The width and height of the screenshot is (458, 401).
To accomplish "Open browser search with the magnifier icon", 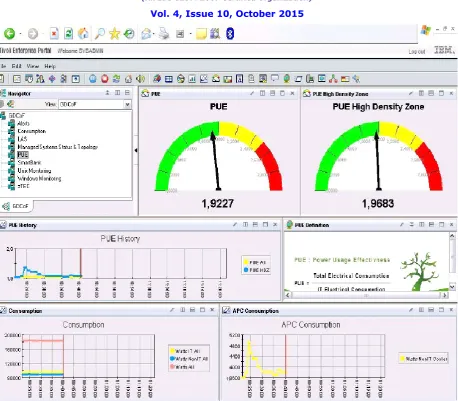I will pos(99,33).
